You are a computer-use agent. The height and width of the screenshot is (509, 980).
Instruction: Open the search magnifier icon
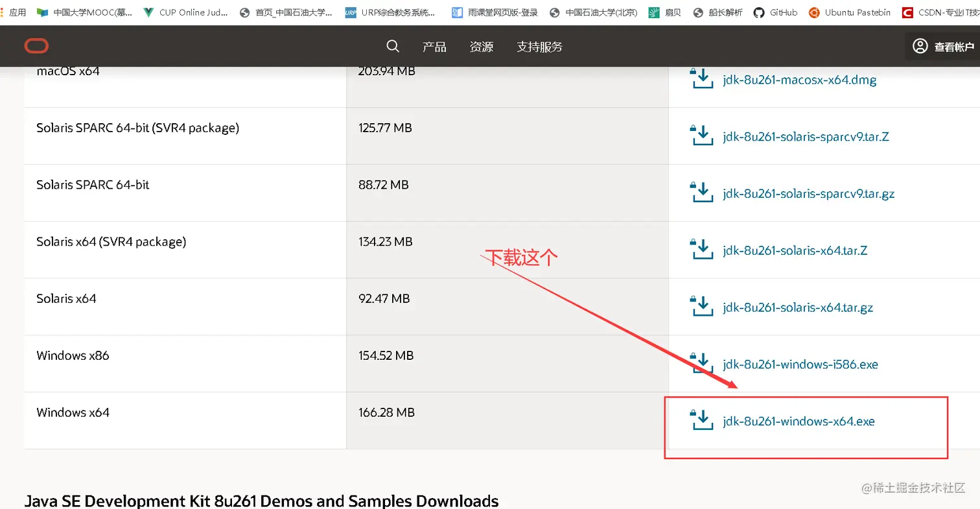[393, 46]
